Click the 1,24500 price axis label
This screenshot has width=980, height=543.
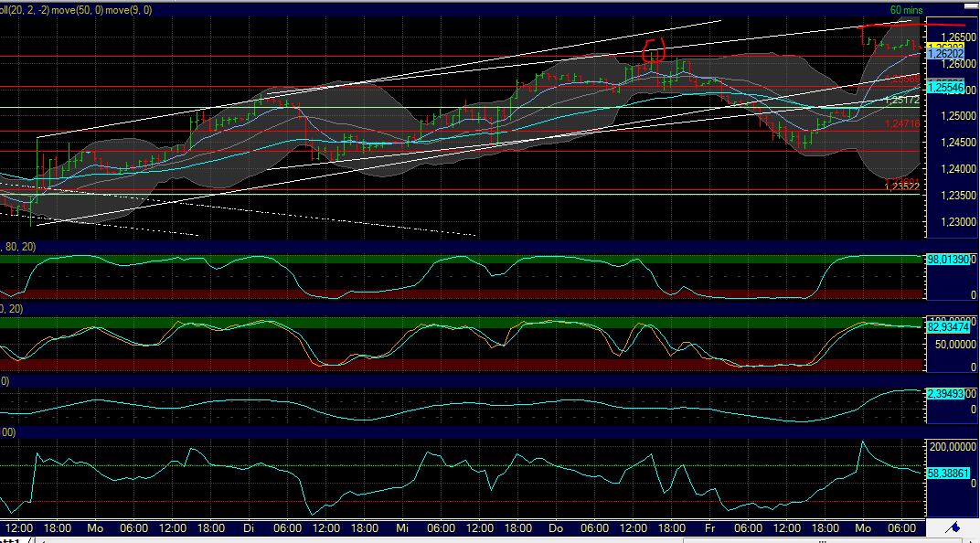[958, 143]
